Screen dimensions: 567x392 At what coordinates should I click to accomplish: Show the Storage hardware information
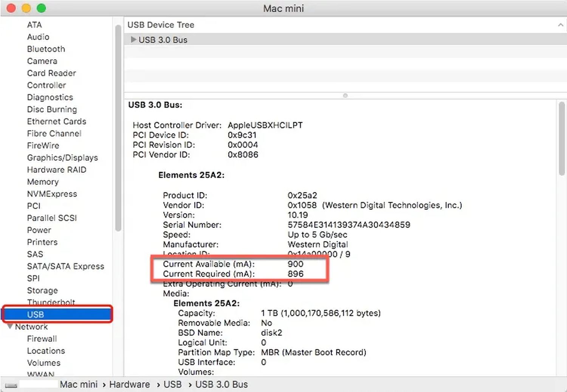[42, 290]
